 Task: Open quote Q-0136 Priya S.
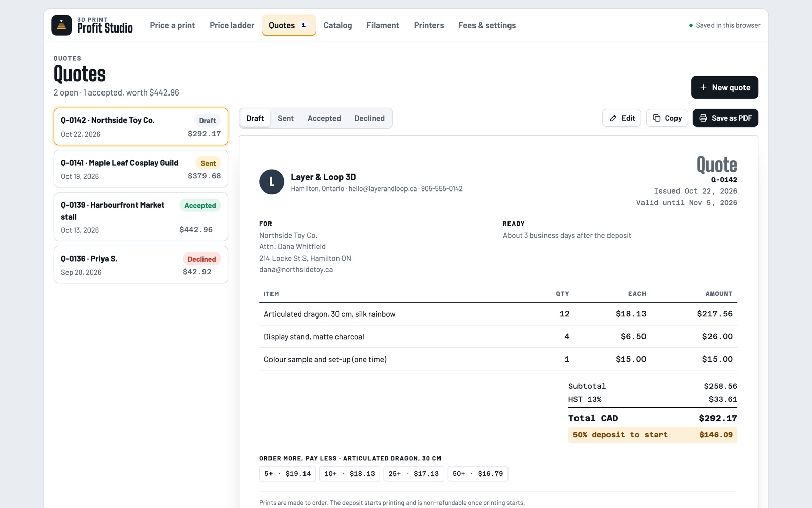coord(141,265)
